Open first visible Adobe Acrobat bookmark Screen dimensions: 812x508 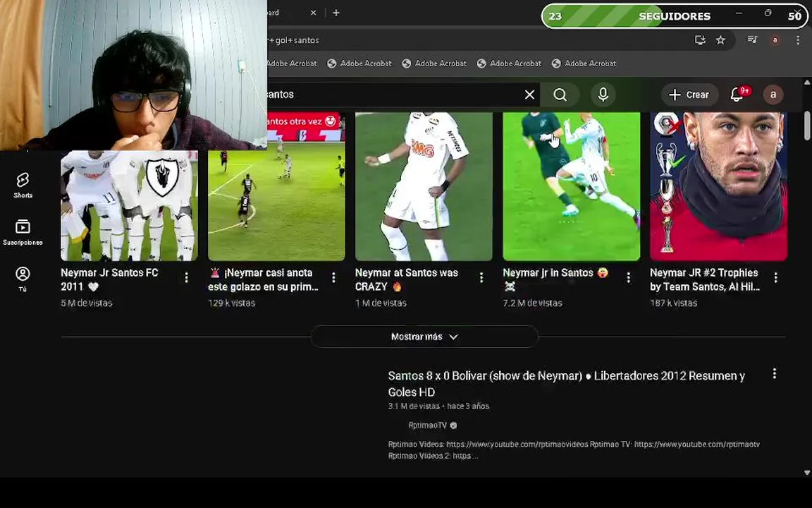(292, 64)
